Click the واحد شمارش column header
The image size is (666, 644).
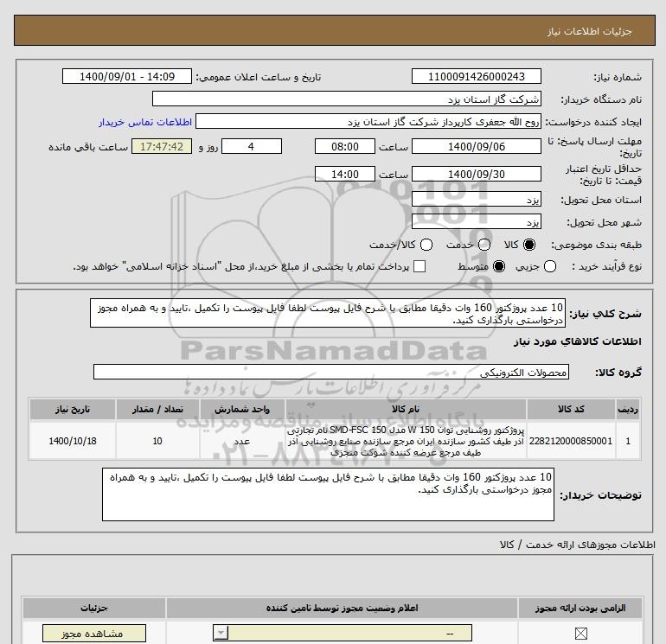click(x=242, y=409)
